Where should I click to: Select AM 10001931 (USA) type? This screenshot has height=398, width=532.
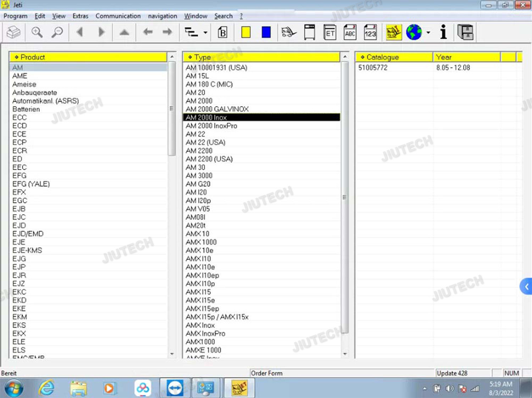tap(262, 67)
